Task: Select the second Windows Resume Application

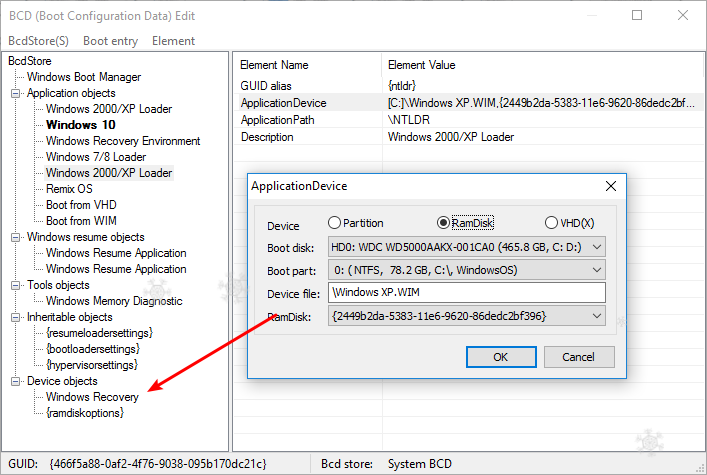Action: click(x=116, y=269)
